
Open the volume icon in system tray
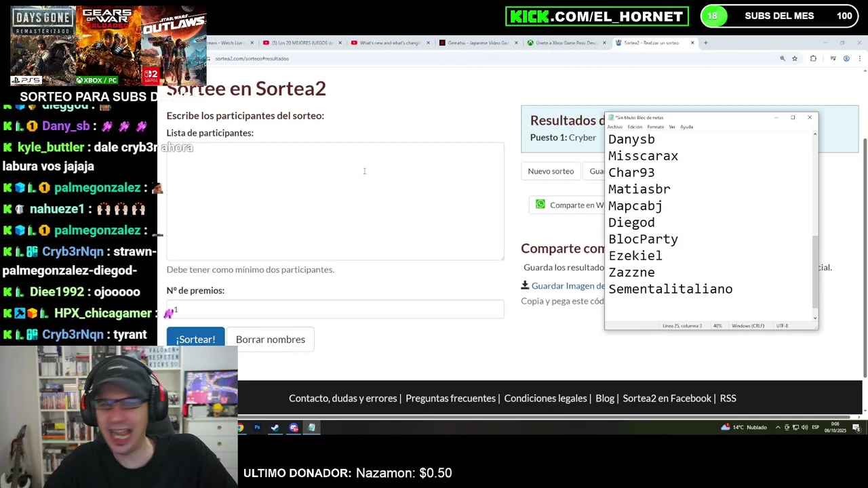(x=804, y=428)
